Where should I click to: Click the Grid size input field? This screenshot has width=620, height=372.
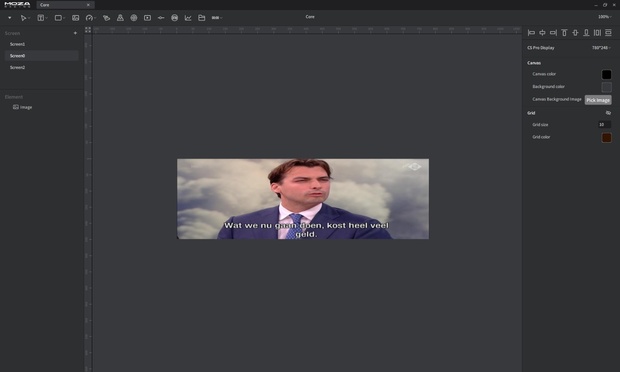point(605,125)
